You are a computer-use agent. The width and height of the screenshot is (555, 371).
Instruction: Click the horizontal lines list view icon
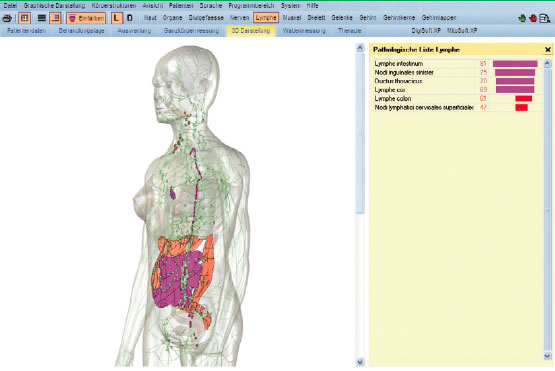(42, 18)
